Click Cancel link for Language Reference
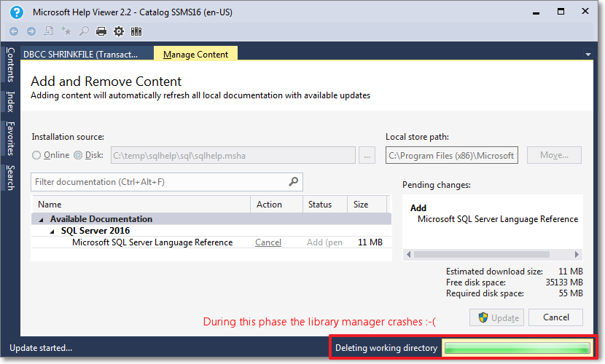This screenshot has height=364, width=605. pos(268,242)
